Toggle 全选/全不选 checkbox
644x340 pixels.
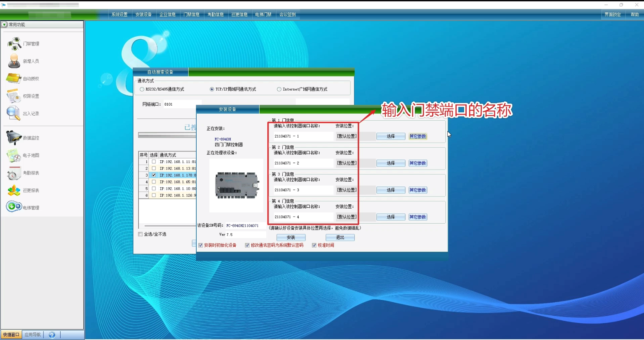(x=140, y=234)
